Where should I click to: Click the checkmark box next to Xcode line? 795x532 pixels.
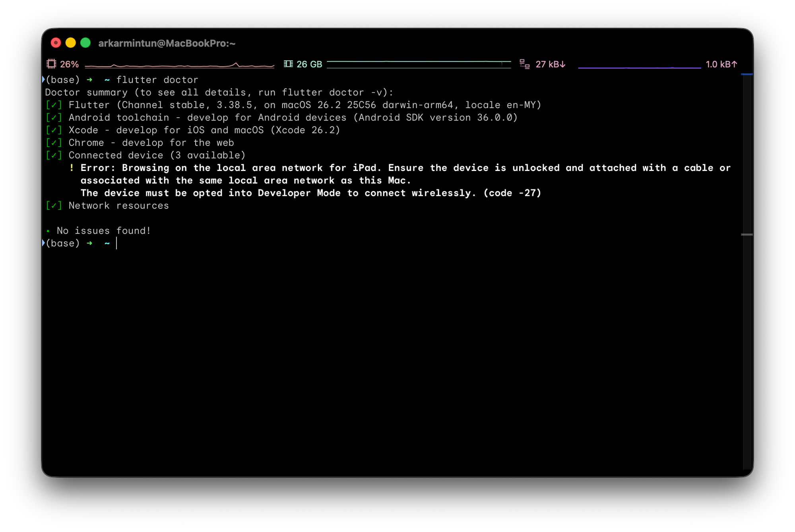pos(54,130)
